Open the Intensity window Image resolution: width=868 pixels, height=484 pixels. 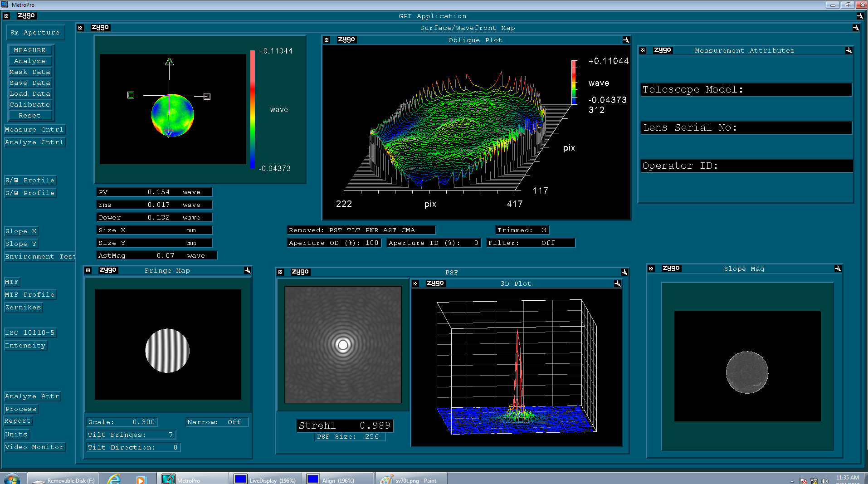coord(25,345)
